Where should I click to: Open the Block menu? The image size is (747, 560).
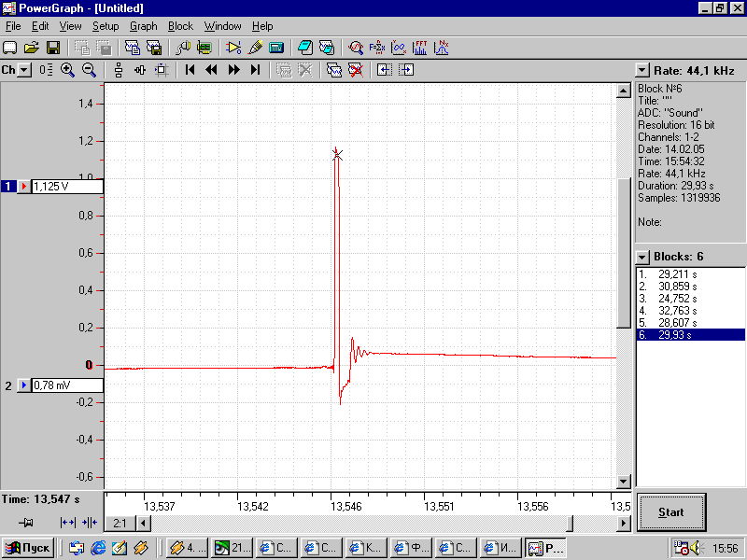point(180,26)
